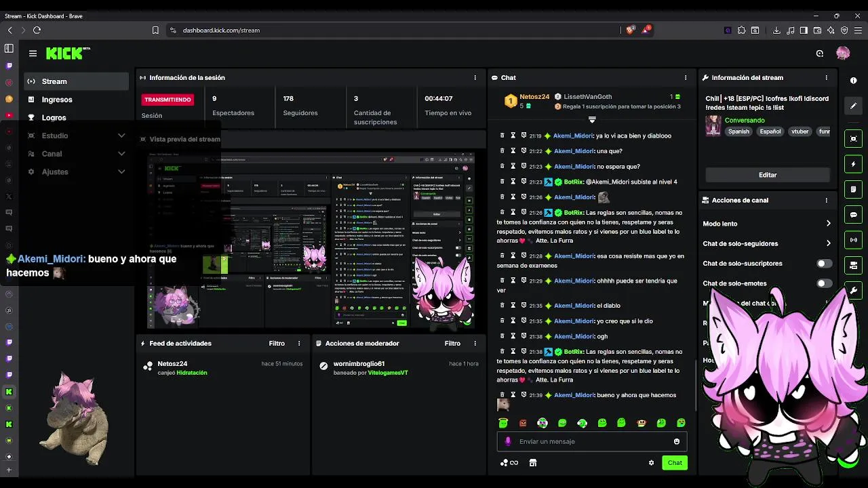Screen dimensions: 868x488
Task: Open the Brave main menu
Action: [858, 30]
